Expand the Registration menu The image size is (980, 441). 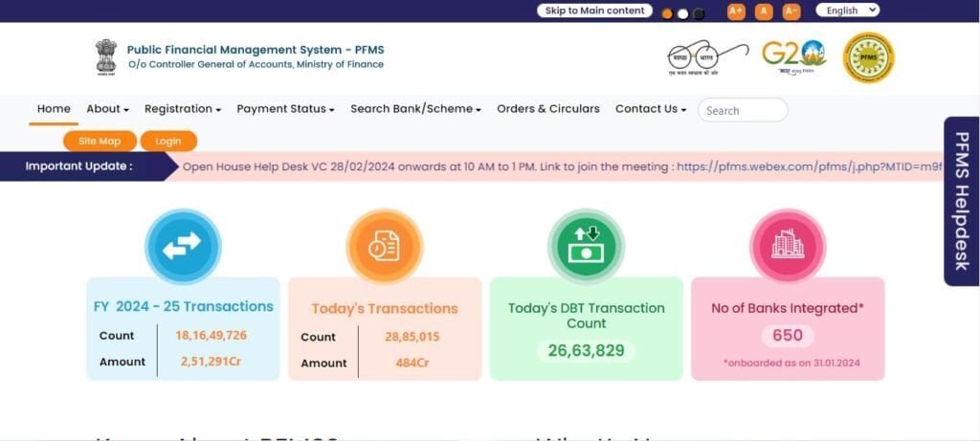[x=183, y=109]
